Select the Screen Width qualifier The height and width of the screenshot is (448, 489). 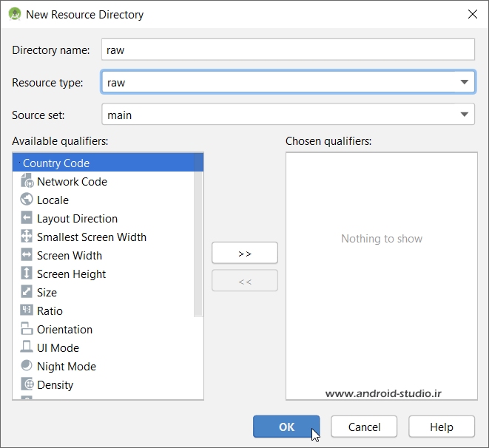70,256
